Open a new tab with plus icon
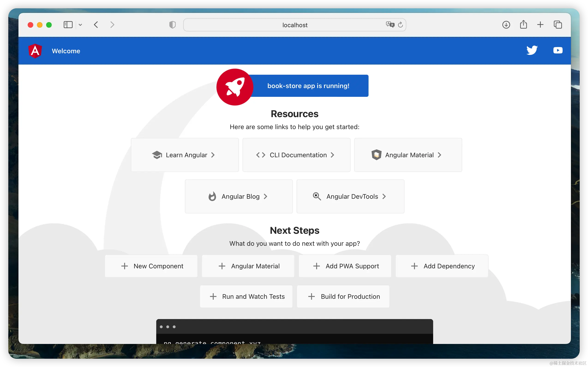Viewport: 588px width, 367px height. [x=540, y=25]
